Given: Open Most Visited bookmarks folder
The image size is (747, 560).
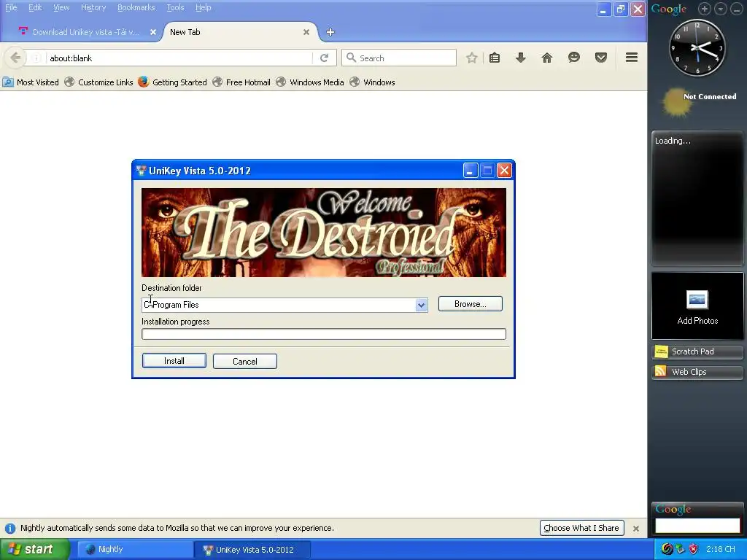Looking at the screenshot, I should [31, 82].
